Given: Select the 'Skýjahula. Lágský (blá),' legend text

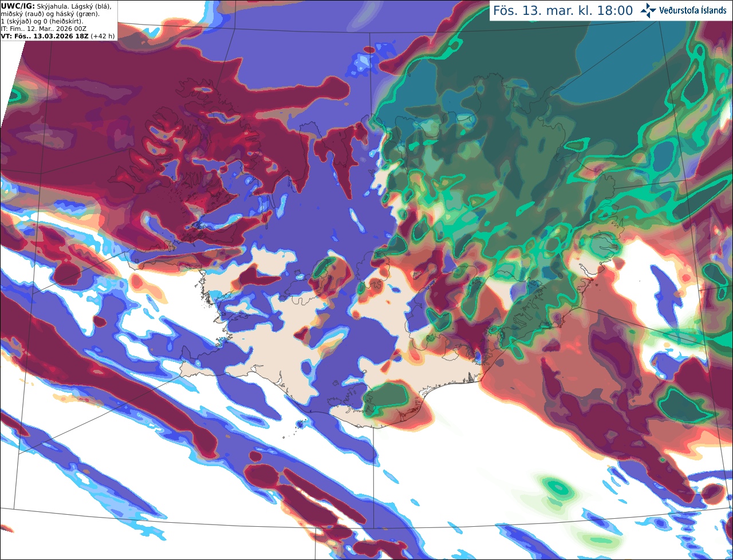Looking at the screenshot, I should pyautogui.click(x=74, y=7).
